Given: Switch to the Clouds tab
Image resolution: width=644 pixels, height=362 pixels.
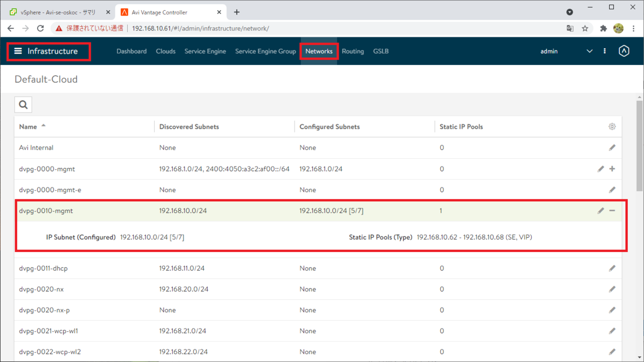Looking at the screenshot, I should [x=166, y=51].
